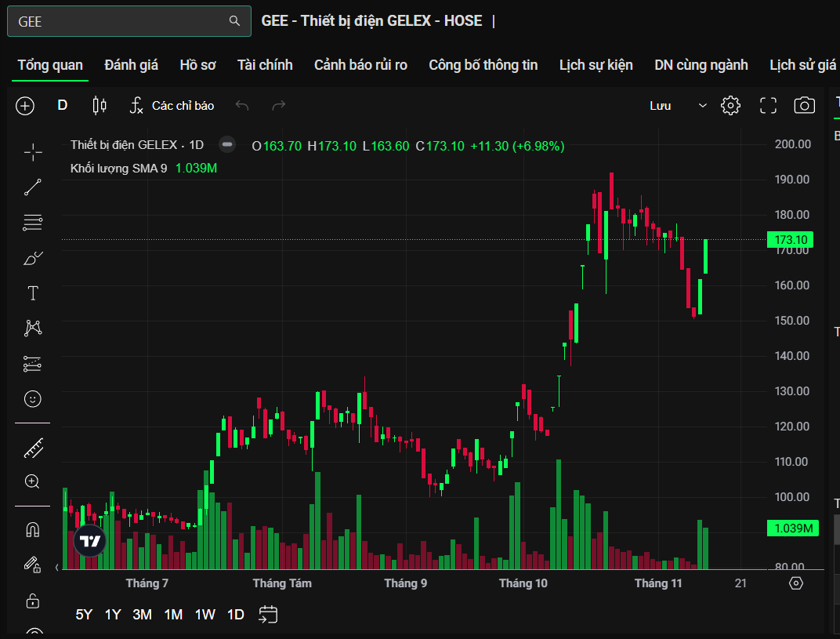This screenshot has height=639, width=840.
Task: Open the Cảnh báo rủi ro tab
Action: pos(360,65)
